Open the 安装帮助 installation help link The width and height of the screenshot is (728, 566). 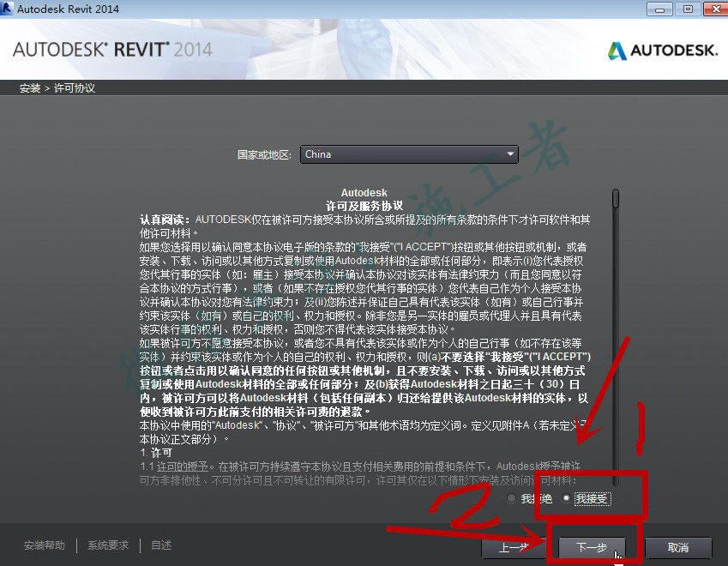45,545
